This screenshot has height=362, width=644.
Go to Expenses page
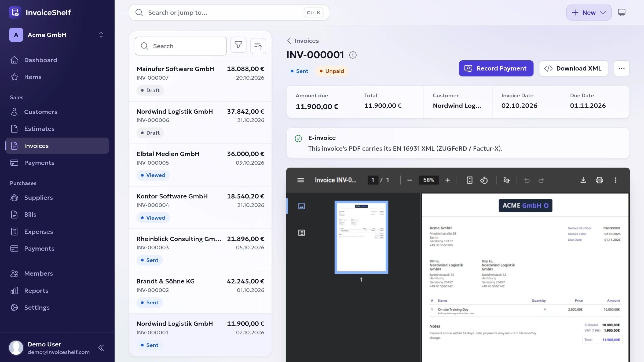tap(57, 232)
